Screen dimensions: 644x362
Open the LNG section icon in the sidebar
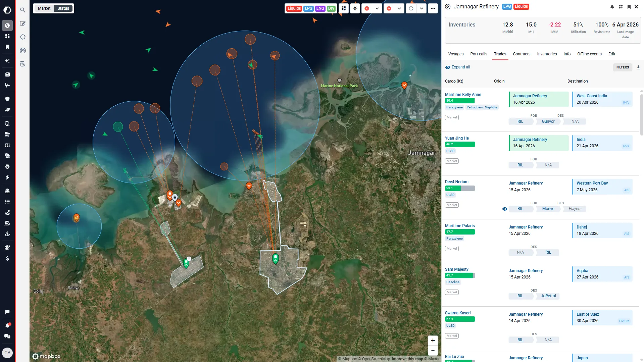[x=7, y=156]
